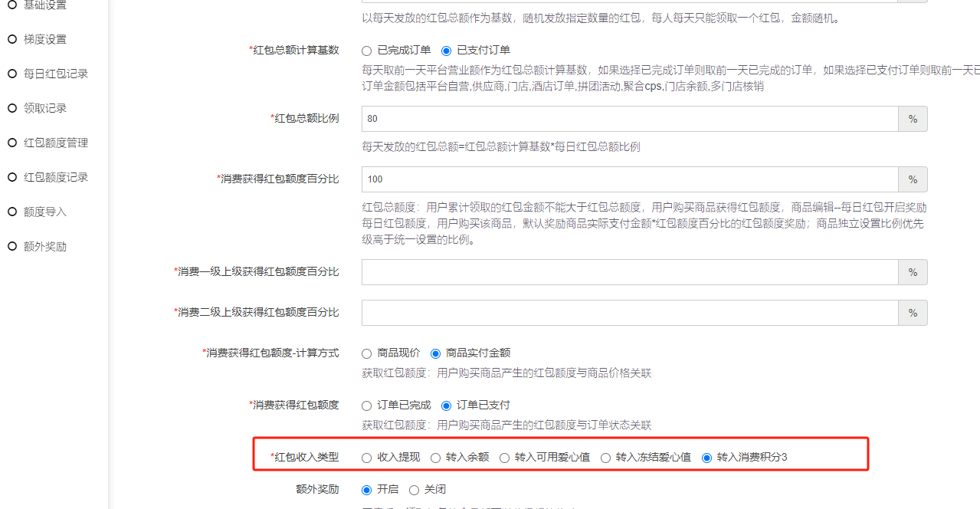
Task: Select 红包额度管理 sidebar entry
Action: [55, 143]
